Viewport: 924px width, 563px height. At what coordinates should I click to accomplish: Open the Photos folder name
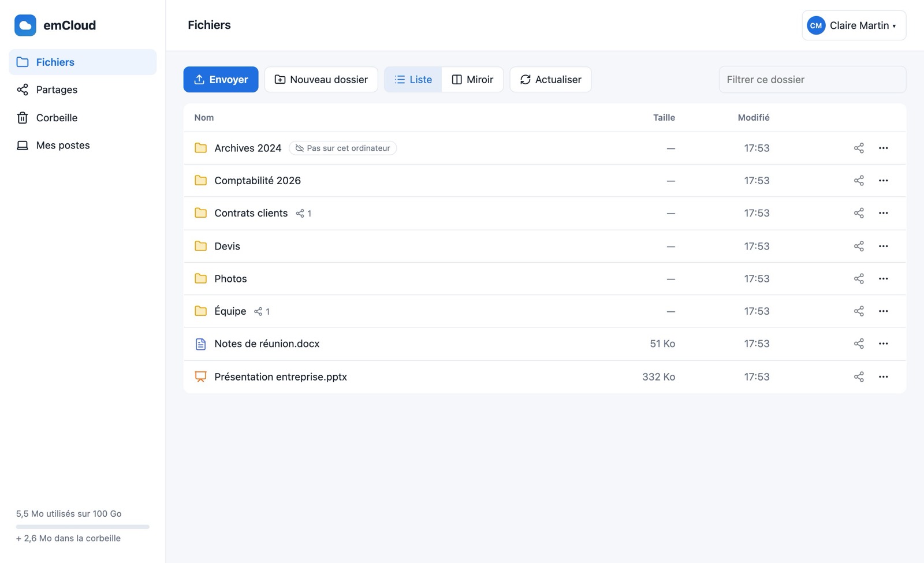(x=230, y=278)
